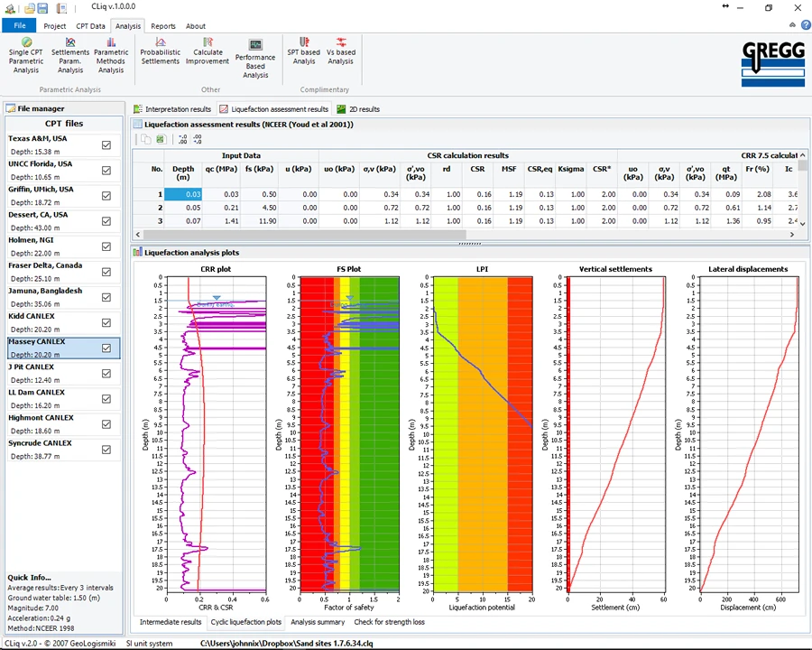Increase decimal places in results table

coord(182,139)
